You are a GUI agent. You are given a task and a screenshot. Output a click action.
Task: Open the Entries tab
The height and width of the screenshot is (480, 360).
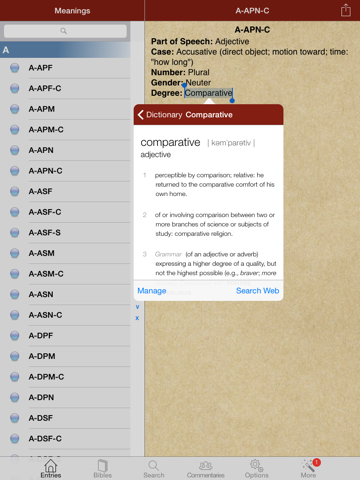tap(51, 468)
